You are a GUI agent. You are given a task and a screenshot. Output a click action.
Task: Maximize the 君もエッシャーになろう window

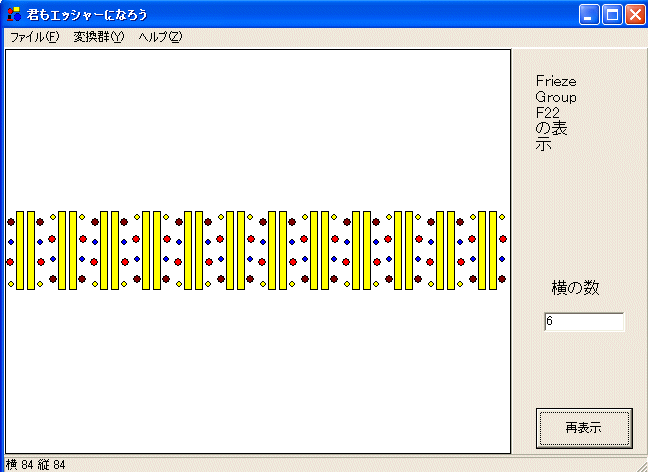pos(612,15)
